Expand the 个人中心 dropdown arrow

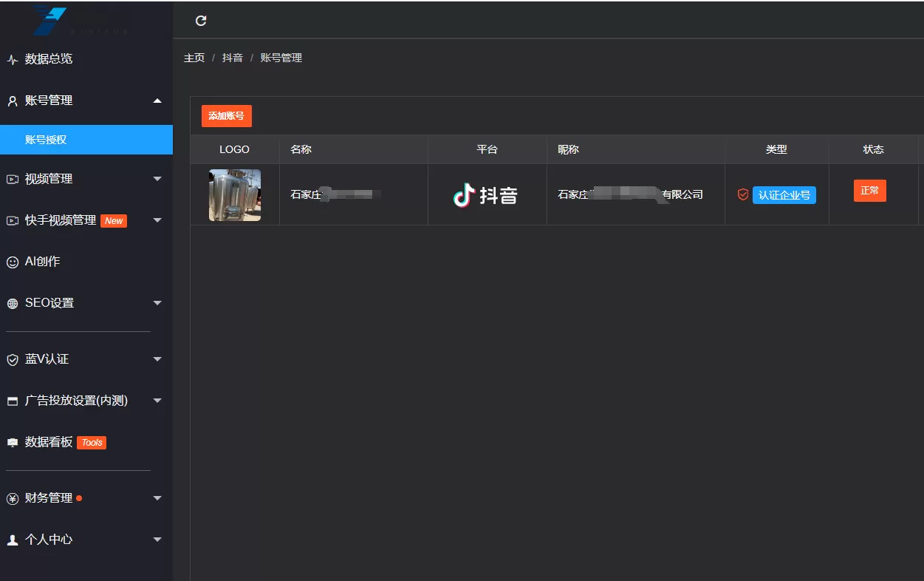157,540
